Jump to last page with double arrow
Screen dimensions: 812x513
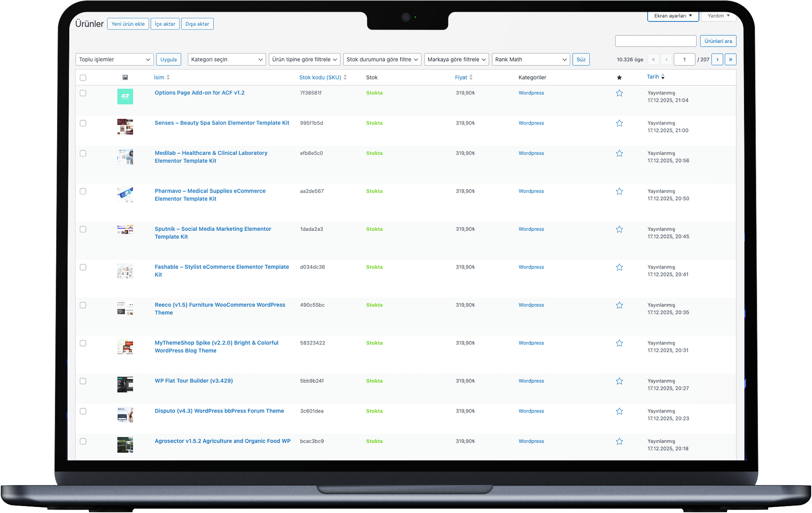(x=730, y=60)
